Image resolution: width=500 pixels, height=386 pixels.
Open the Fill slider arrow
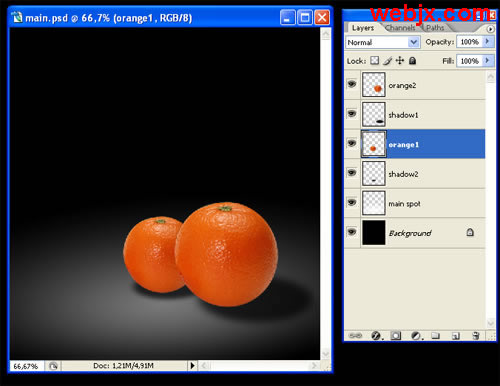488,61
